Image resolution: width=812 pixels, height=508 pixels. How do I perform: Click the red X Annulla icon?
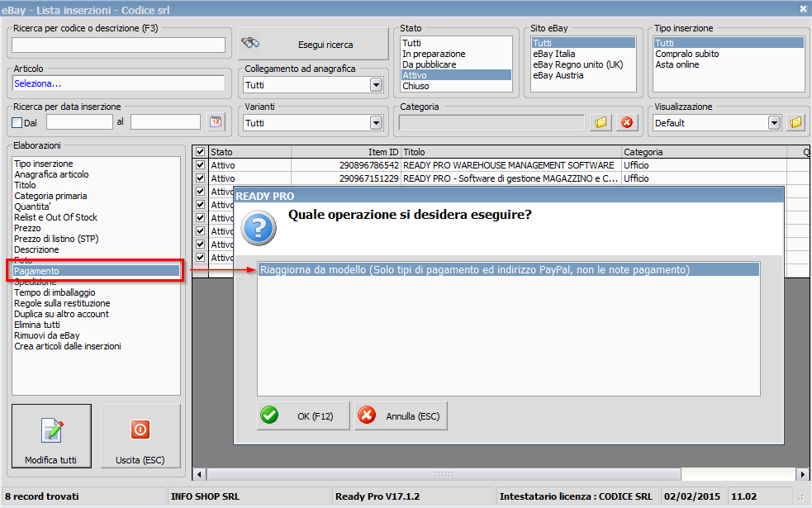(x=367, y=415)
